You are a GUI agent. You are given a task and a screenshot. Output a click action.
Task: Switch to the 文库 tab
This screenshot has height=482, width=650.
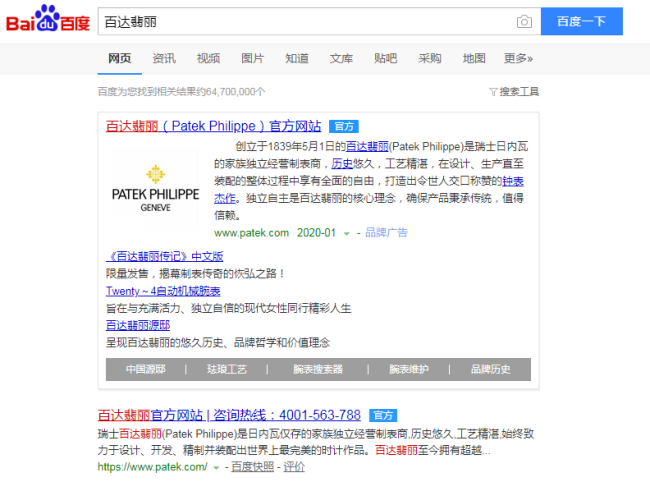click(342, 58)
